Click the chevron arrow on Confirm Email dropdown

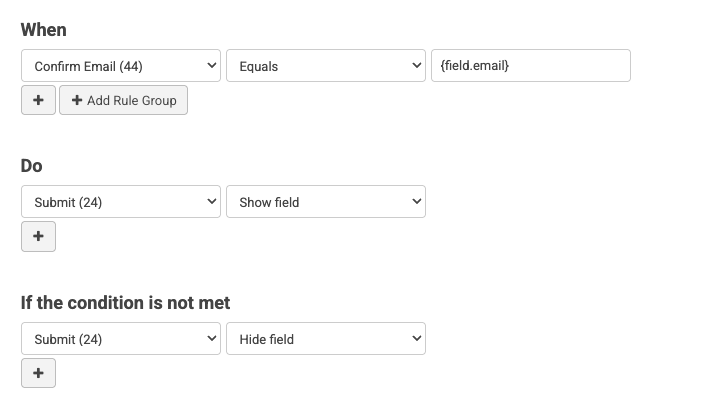(211, 66)
